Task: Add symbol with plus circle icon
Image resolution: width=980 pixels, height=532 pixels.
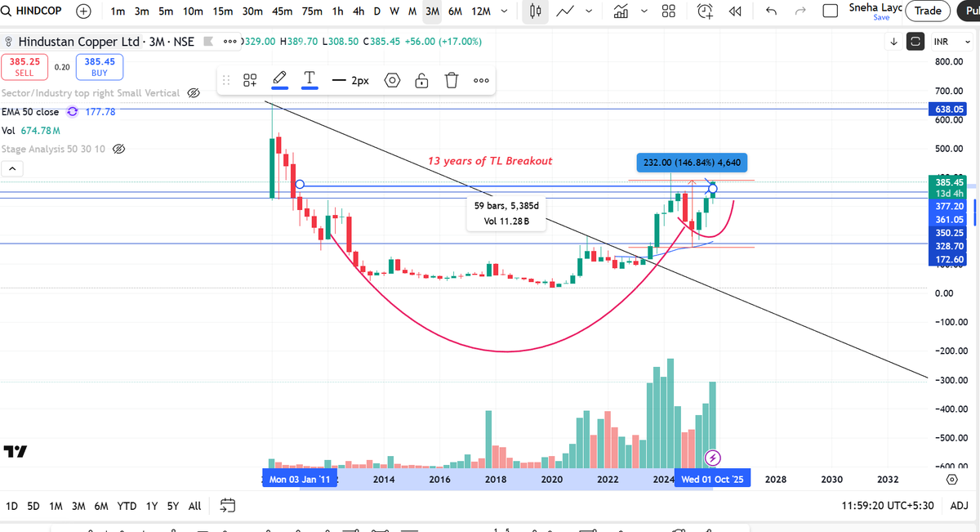Action: point(83,11)
